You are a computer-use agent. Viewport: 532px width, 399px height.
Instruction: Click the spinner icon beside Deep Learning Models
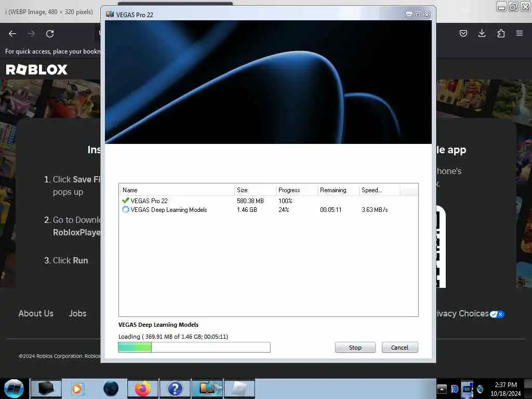pyautogui.click(x=126, y=210)
